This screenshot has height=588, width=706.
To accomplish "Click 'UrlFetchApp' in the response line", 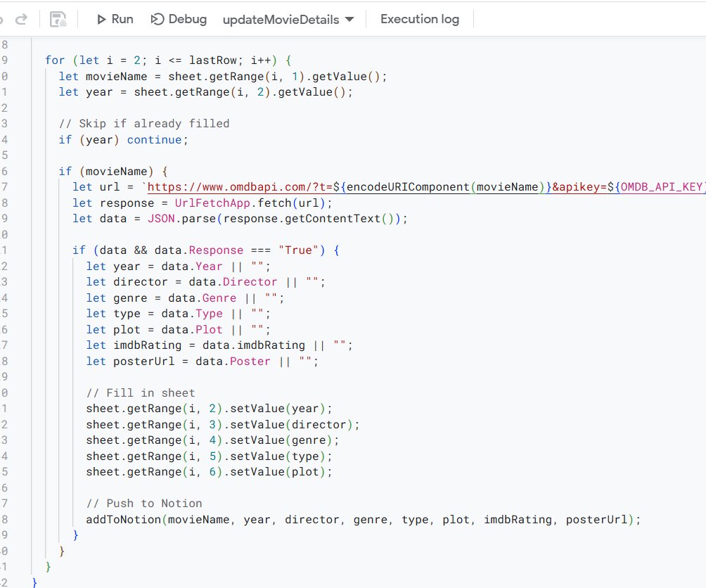I will 212,203.
